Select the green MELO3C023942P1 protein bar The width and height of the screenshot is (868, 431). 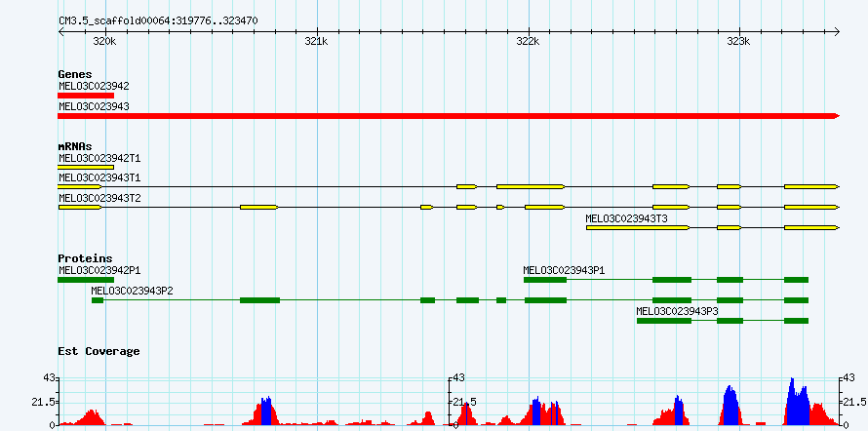pyautogui.click(x=86, y=280)
